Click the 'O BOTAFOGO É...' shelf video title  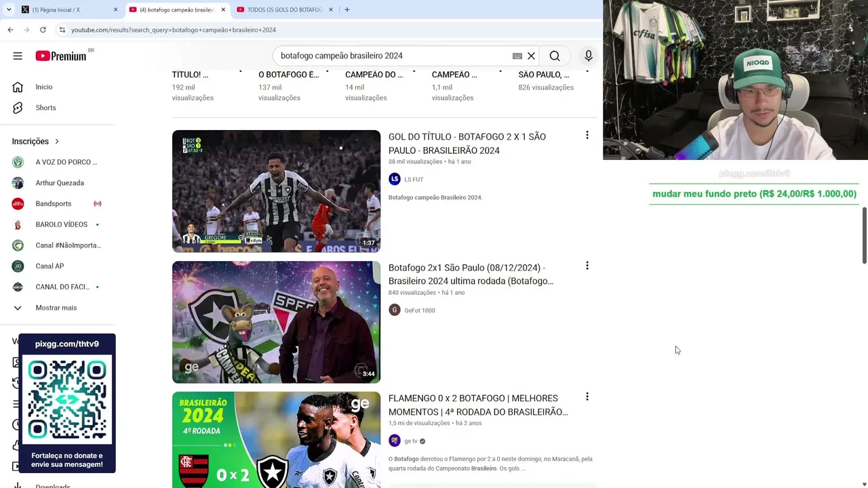pos(289,75)
